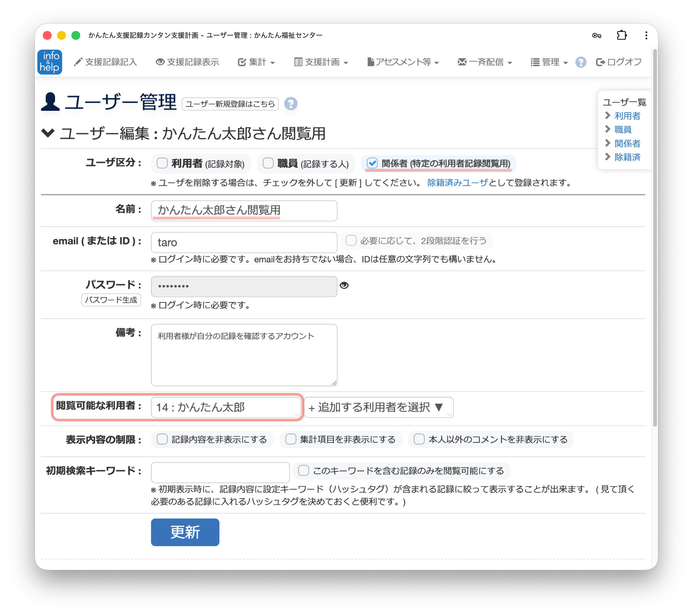693x616 pixels.
Task: Open the アセスメント等 dropdown menu
Action: [x=403, y=62]
